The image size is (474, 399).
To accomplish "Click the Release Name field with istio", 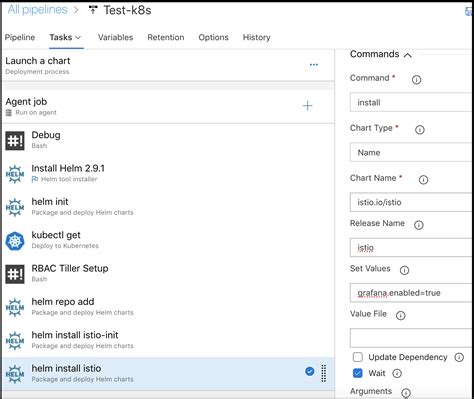I will tap(411, 247).
